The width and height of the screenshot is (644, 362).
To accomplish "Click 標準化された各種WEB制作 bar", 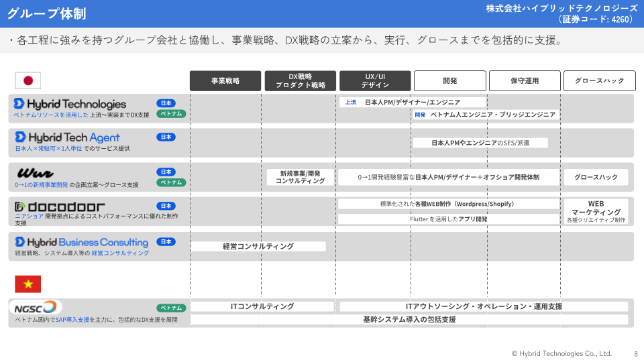I will [x=449, y=204].
